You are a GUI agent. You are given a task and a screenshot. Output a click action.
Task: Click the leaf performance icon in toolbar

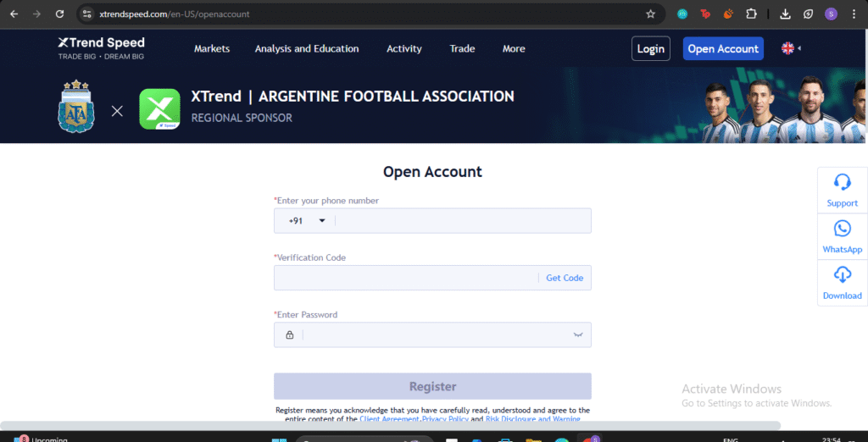click(808, 14)
